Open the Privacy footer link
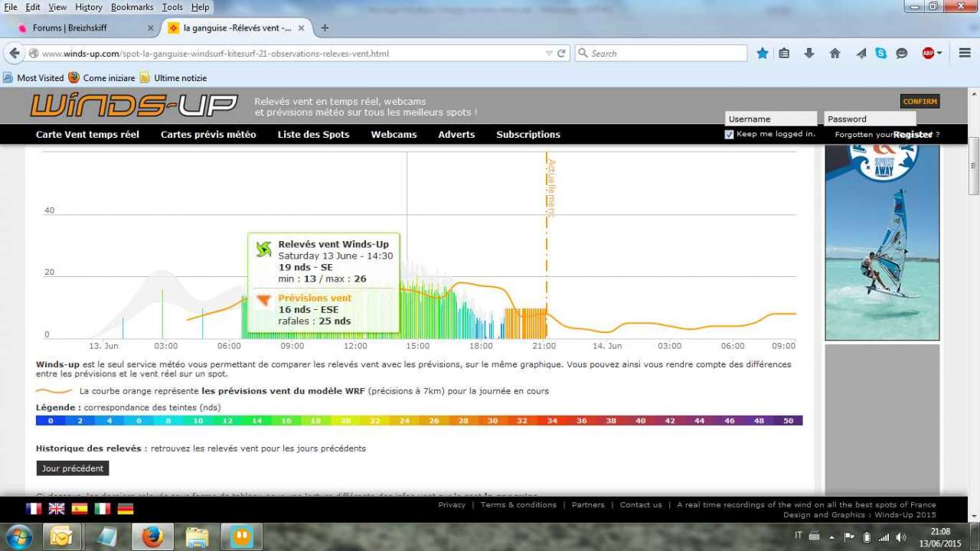 point(452,505)
